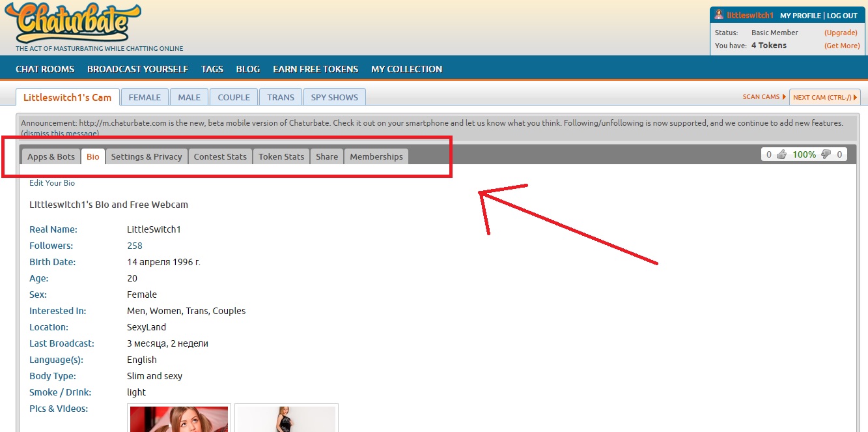Browse the Couple cams tab
Screen dimensions: 868x432
tap(234, 97)
